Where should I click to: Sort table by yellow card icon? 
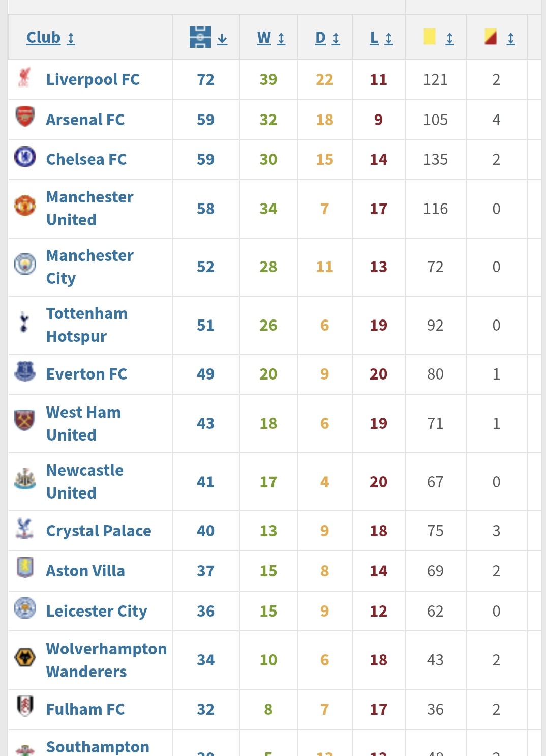[430, 37]
